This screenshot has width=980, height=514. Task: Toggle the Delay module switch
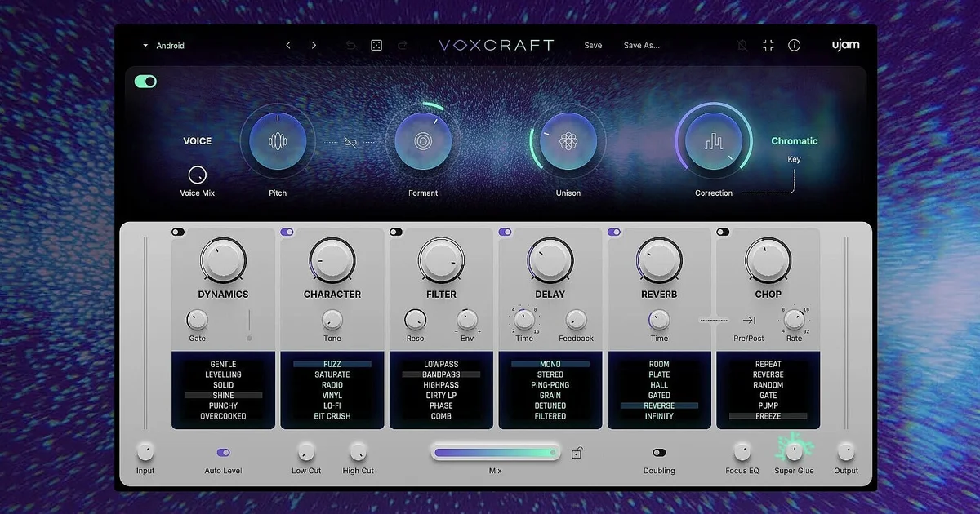(506, 233)
